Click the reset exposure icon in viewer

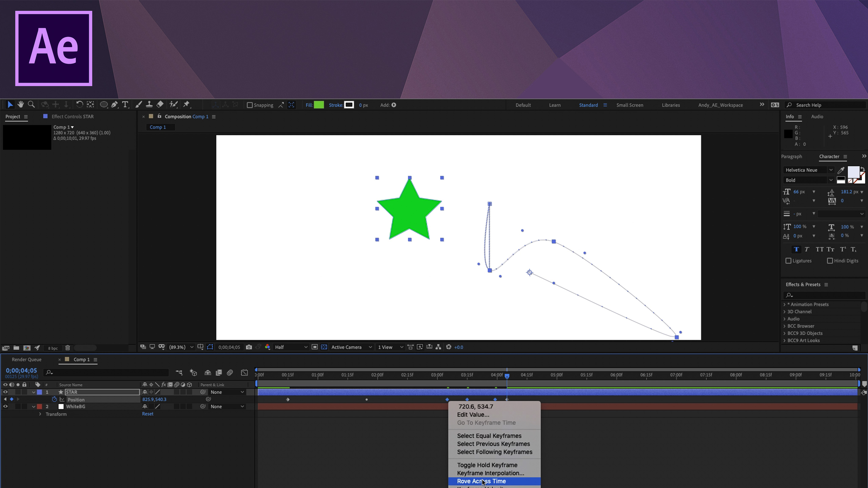449,347
